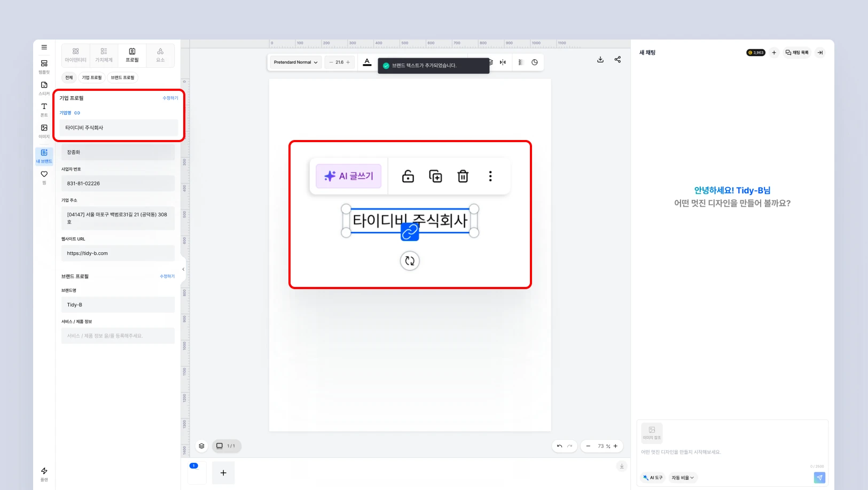
Task: Switch to the 요소 tab
Action: point(160,55)
